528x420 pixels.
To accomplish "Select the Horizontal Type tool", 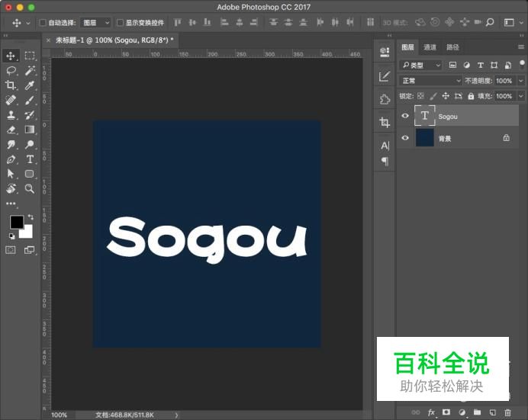I will pyautogui.click(x=30, y=159).
